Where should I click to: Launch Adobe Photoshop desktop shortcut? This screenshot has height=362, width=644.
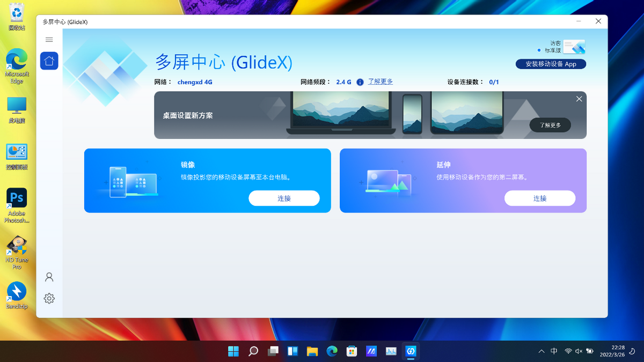point(17,205)
